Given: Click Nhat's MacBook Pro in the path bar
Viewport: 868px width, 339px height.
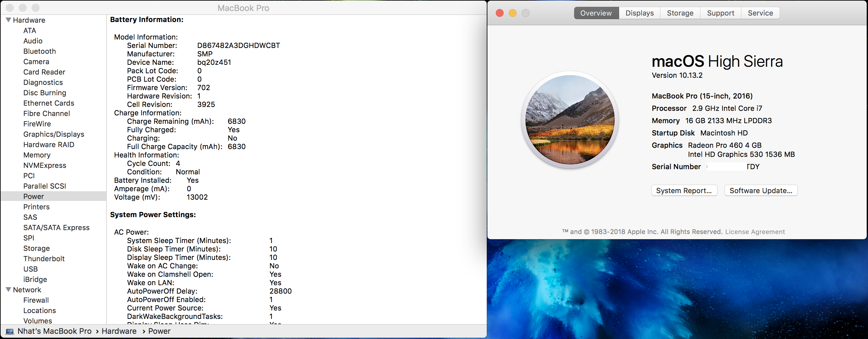Looking at the screenshot, I should click(54, 331).
